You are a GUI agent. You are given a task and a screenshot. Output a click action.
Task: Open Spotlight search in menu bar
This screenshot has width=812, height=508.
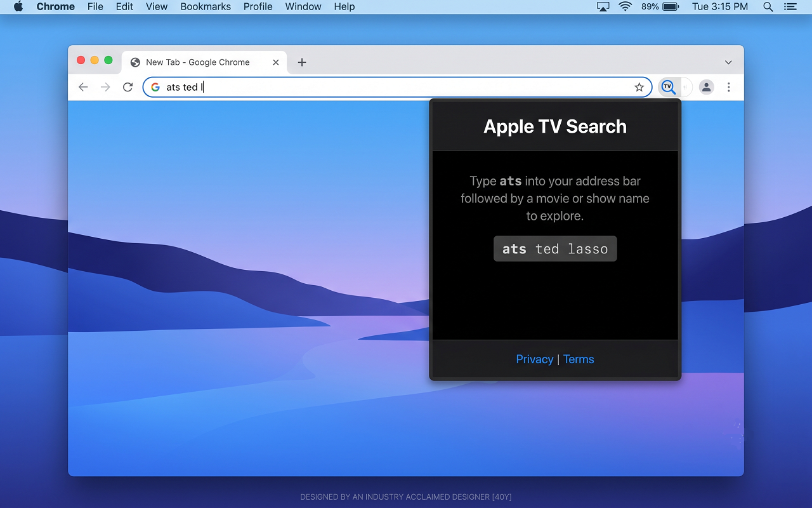point(768,6)
